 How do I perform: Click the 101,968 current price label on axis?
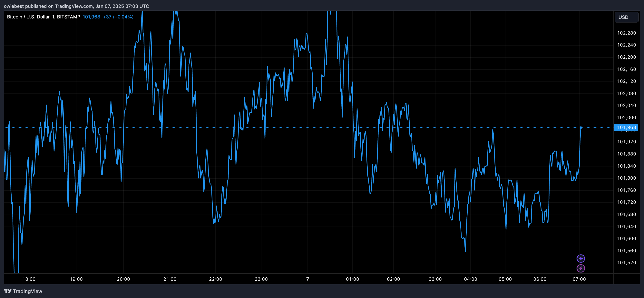click(626, 127)
